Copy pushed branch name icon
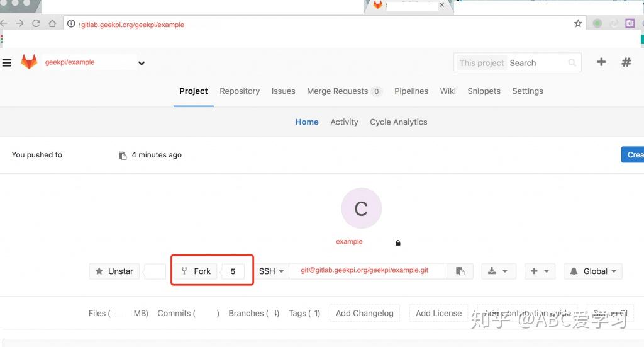Image resolution: width=644 pixels, height=347 pixels. click(x=123, y=156)
